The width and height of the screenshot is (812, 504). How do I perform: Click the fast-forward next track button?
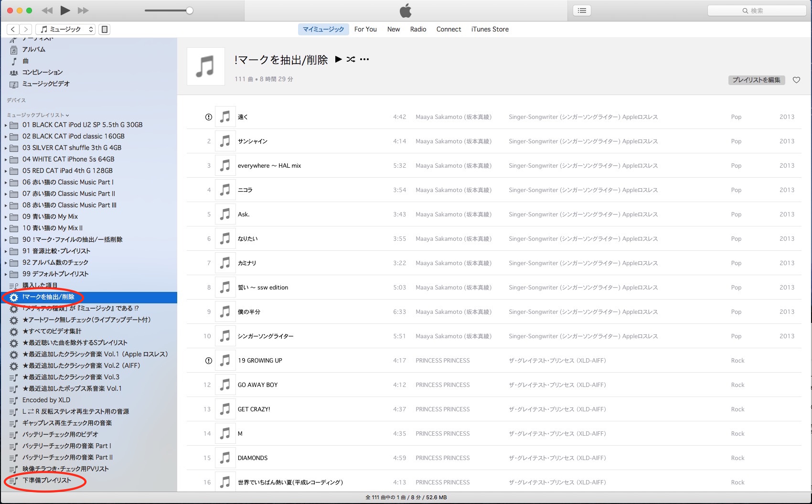[x=83, y=11]
